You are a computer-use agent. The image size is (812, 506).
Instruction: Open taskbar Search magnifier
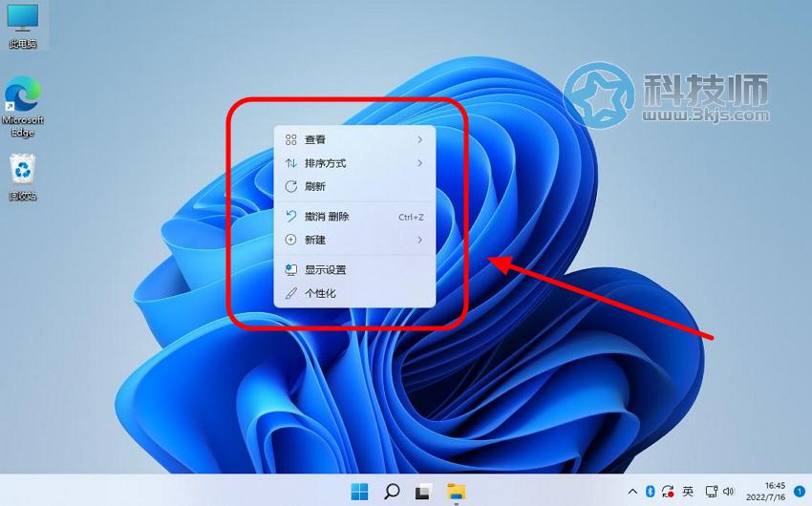click(x=392, y=491)
